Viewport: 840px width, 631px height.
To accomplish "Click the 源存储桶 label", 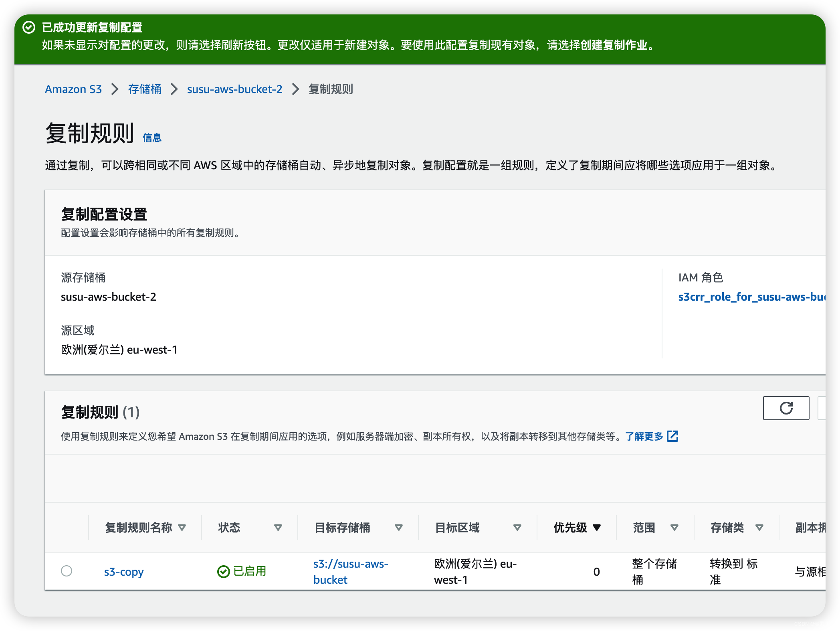I will tap(83, 277).
